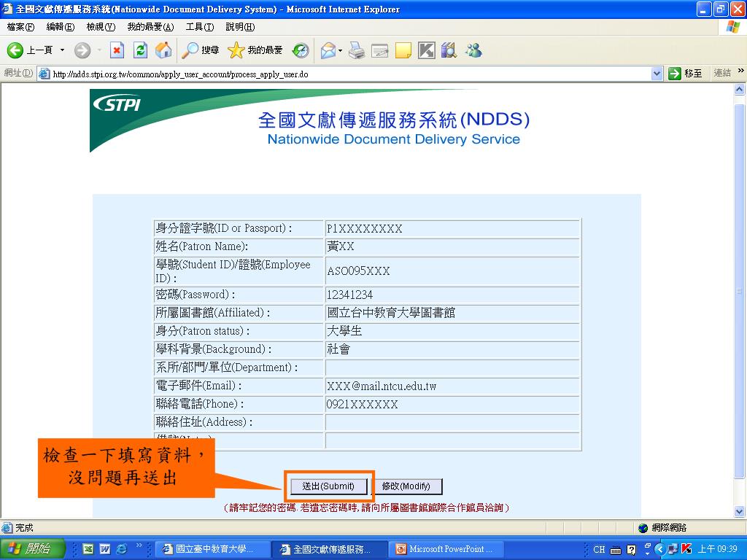Expand the 連結 links toolbar chevron
This screenshot has height=560, width=747.
pyautogui.click(x=741, y=71)
